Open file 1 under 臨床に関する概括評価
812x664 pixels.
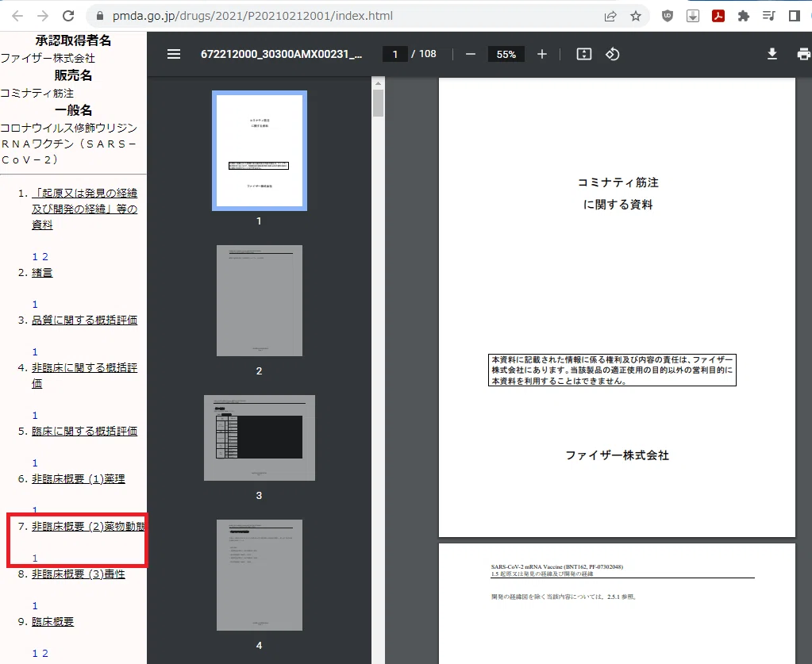35,463
